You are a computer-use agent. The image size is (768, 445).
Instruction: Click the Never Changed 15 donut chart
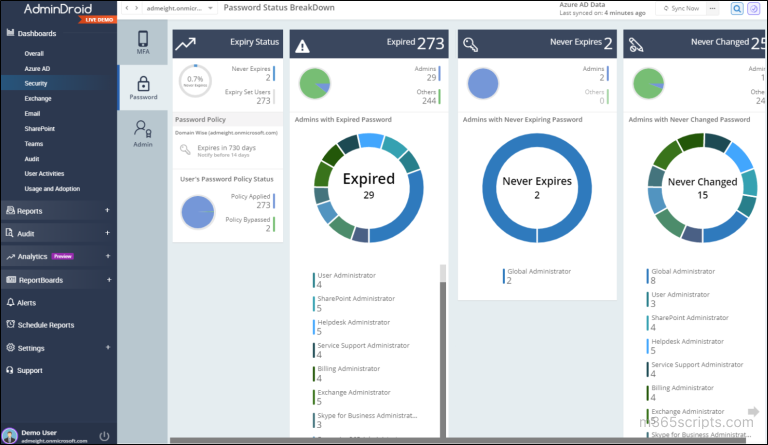click(702, 188)
